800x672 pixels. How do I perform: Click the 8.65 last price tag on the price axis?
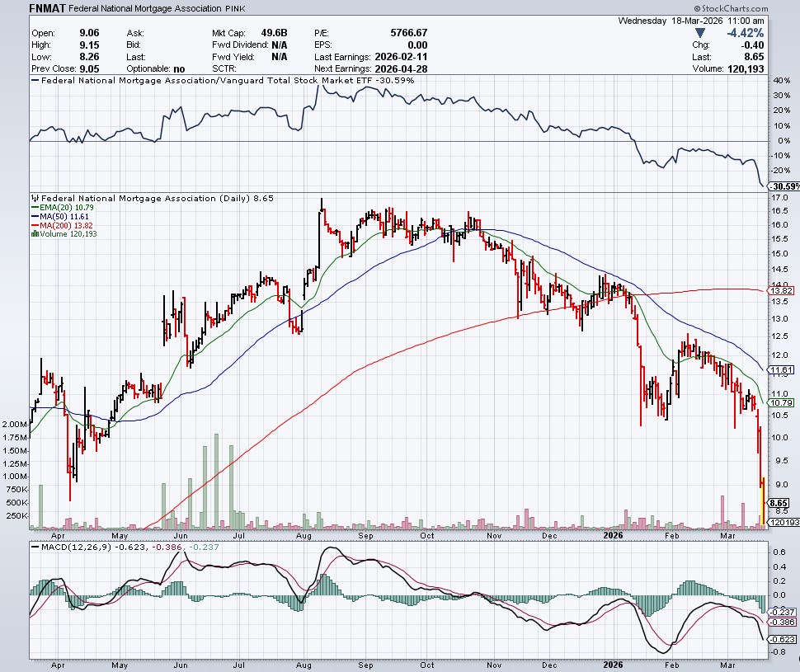tap(779, 502)
